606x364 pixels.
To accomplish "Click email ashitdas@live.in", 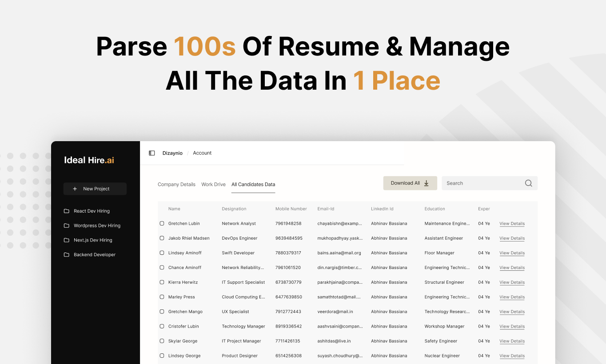I will point(334,341).
